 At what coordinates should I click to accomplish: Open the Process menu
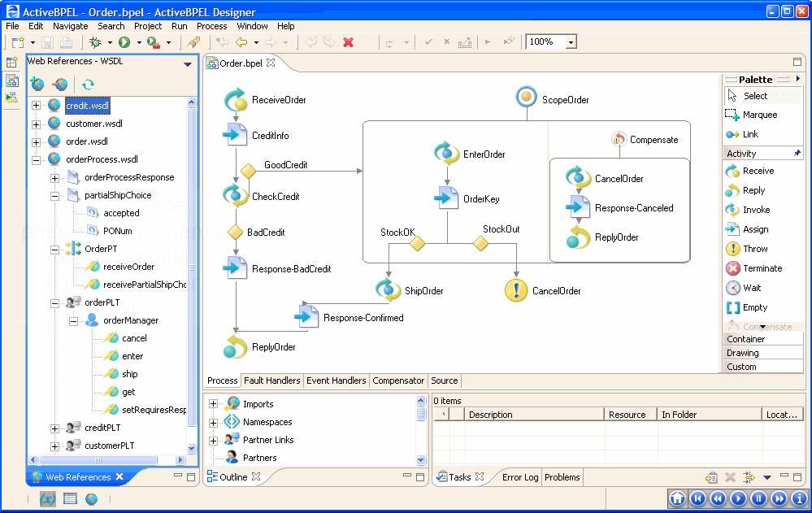(212, 26)
